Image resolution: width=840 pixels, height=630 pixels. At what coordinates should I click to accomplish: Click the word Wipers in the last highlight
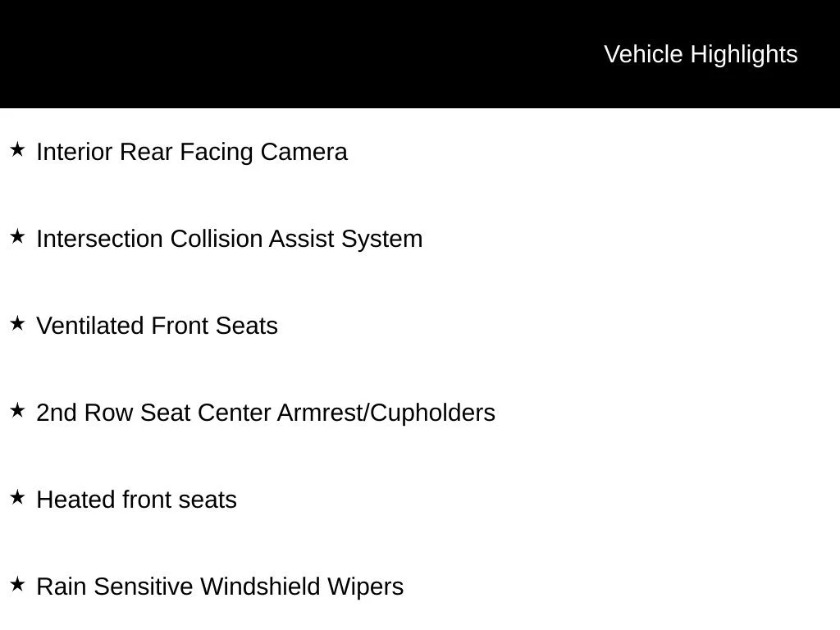[x=365, y=587]
